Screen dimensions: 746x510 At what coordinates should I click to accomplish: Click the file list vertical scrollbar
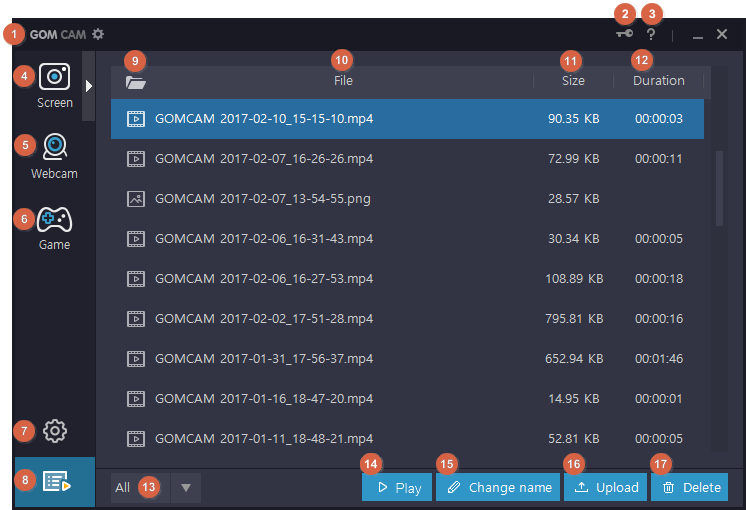[719, 188]
